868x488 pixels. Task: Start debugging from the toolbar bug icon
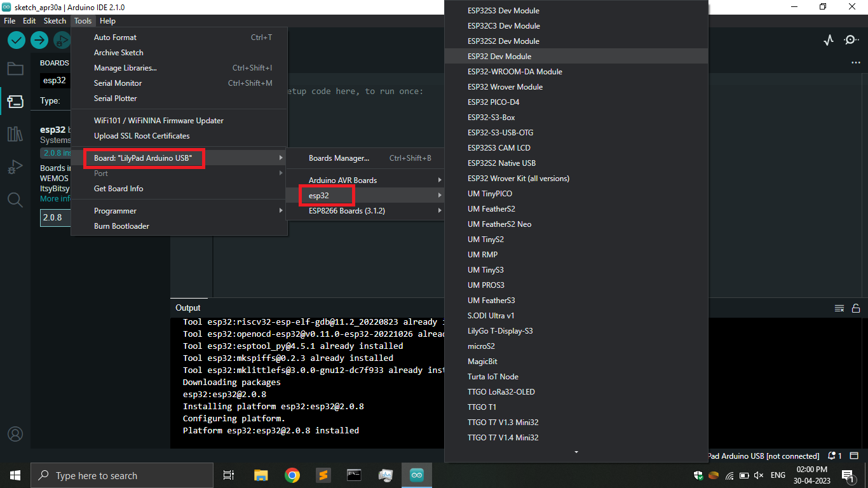(62, 39)
